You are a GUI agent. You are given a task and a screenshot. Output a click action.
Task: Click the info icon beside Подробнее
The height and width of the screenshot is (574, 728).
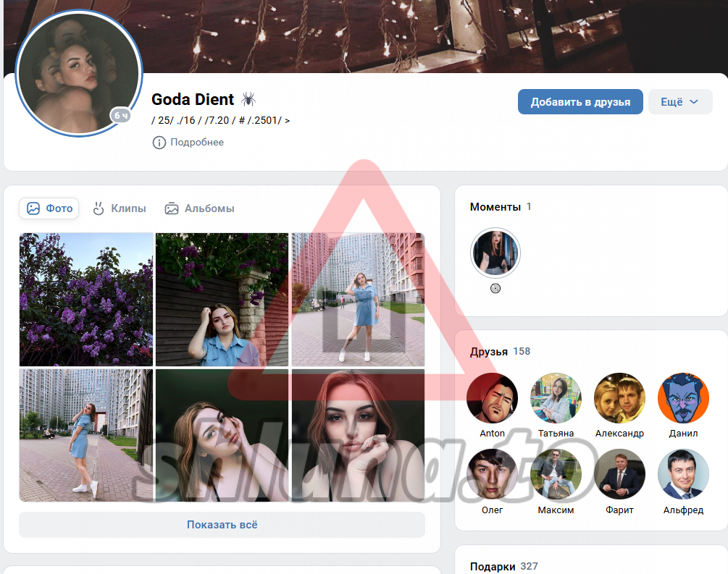159,143
